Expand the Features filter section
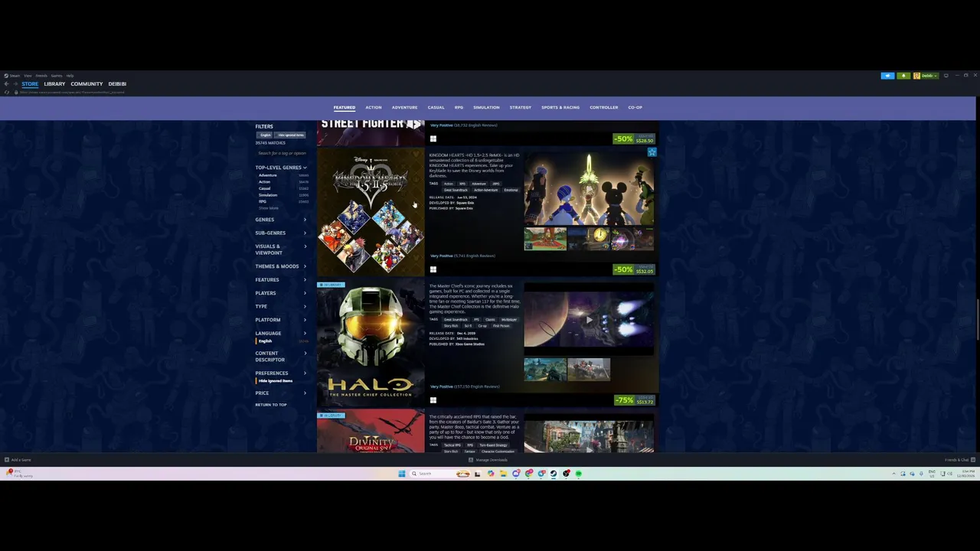The height and width of the screenshot is (551, 980). point(281,279)
